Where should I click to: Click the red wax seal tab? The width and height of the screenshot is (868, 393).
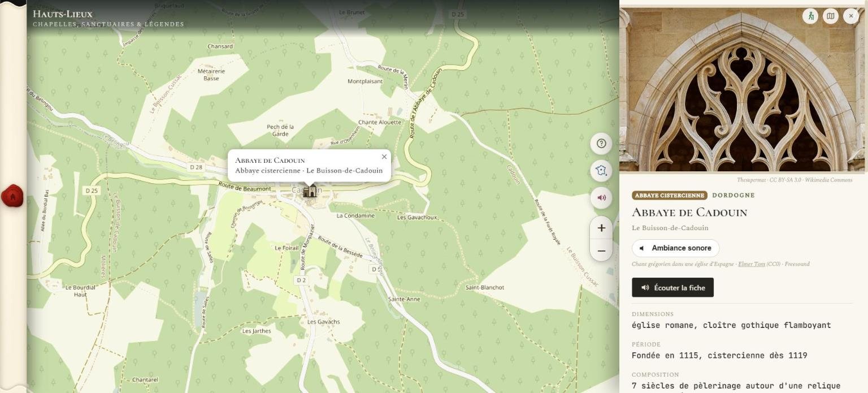coord(12,196)
